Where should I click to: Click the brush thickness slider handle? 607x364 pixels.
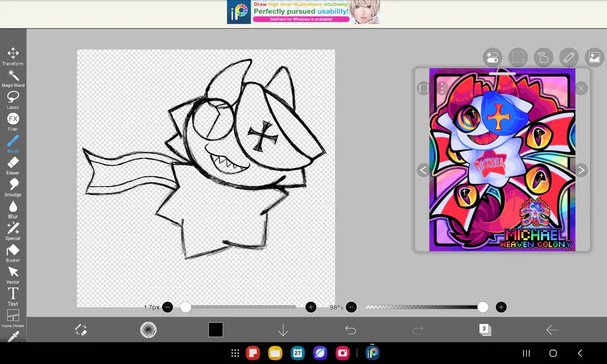pyautogui.click(x=186, y=307)
